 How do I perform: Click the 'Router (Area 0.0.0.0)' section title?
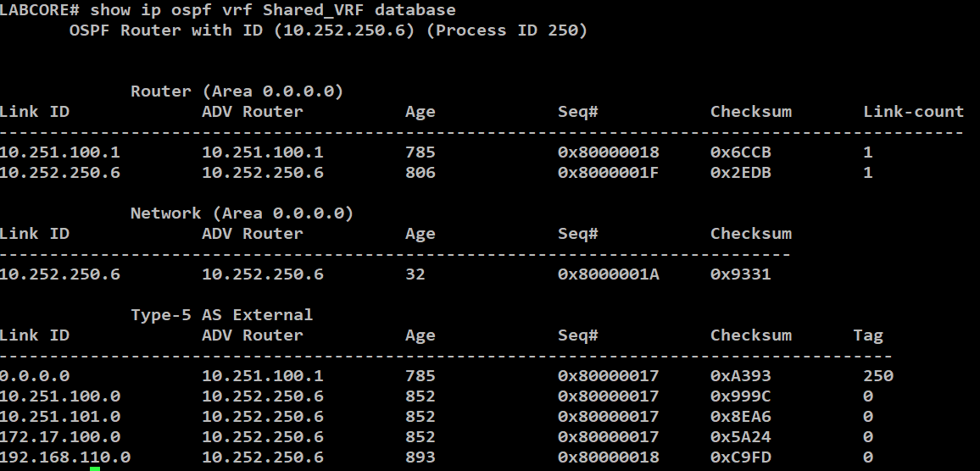coord(237,91)
